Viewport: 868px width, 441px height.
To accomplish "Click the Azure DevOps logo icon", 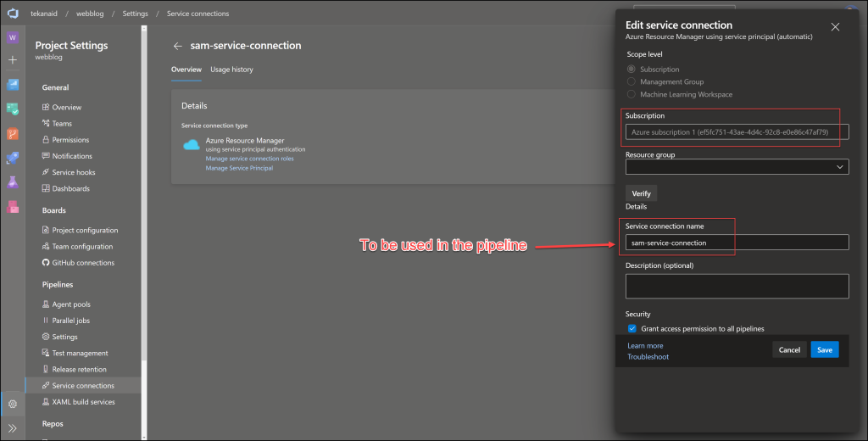I will pos(13,14).
